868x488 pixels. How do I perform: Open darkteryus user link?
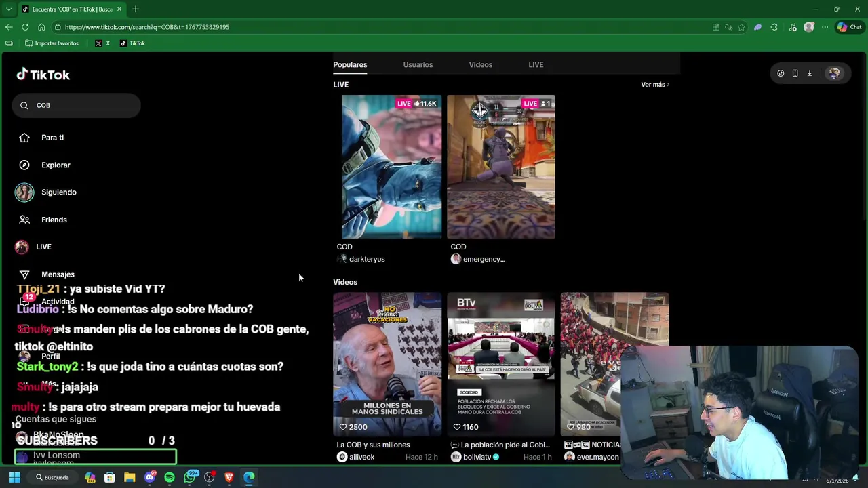tap(367, 259)
